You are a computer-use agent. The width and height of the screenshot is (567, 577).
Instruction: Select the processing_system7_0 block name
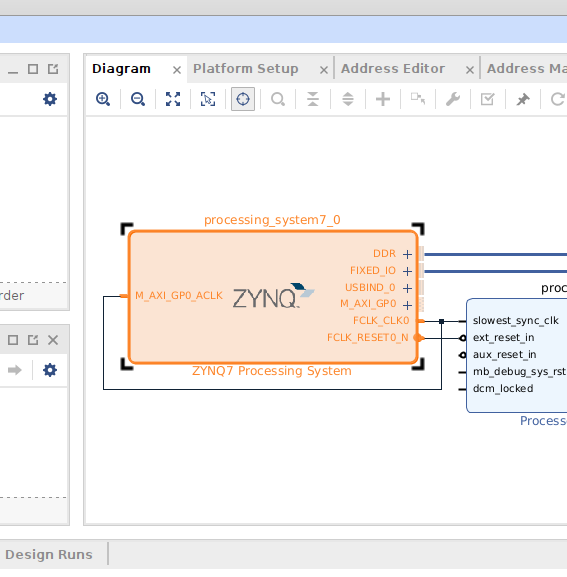(272, 220)
